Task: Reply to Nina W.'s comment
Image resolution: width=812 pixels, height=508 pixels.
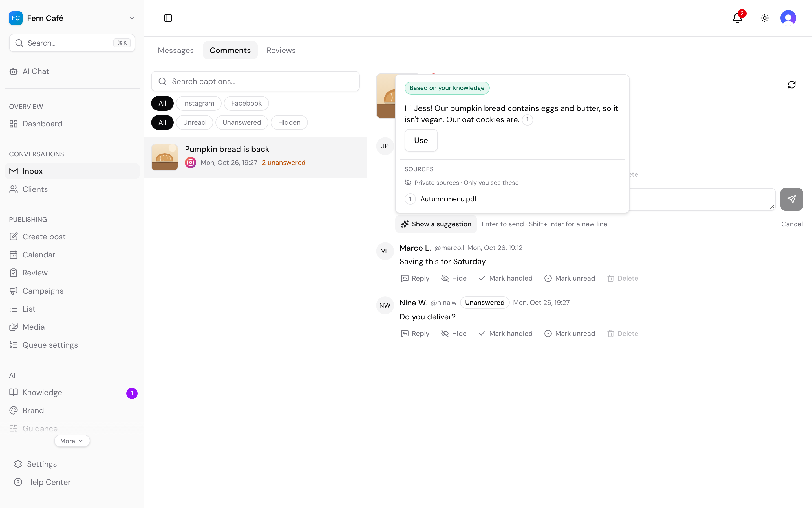Action: [415, 334]
